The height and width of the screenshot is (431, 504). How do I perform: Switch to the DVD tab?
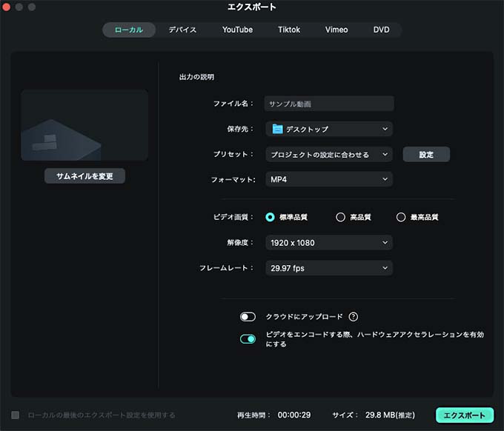381,30
